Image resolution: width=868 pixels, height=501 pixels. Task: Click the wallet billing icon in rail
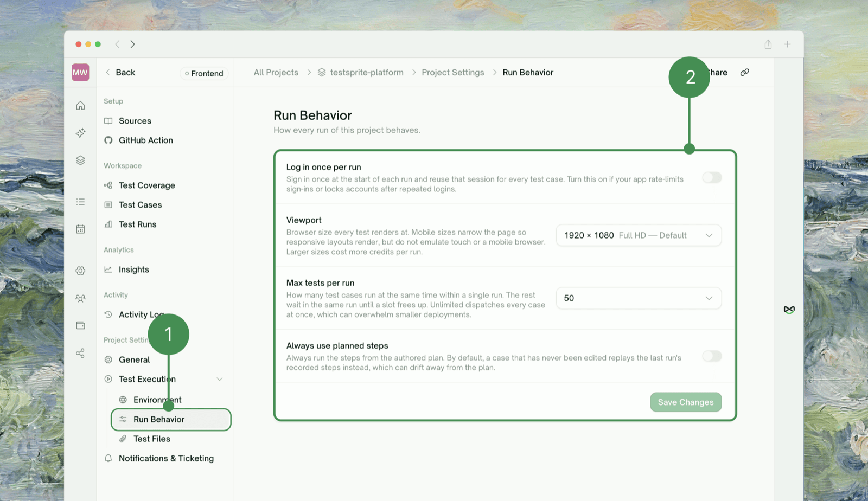pos(80,325)
